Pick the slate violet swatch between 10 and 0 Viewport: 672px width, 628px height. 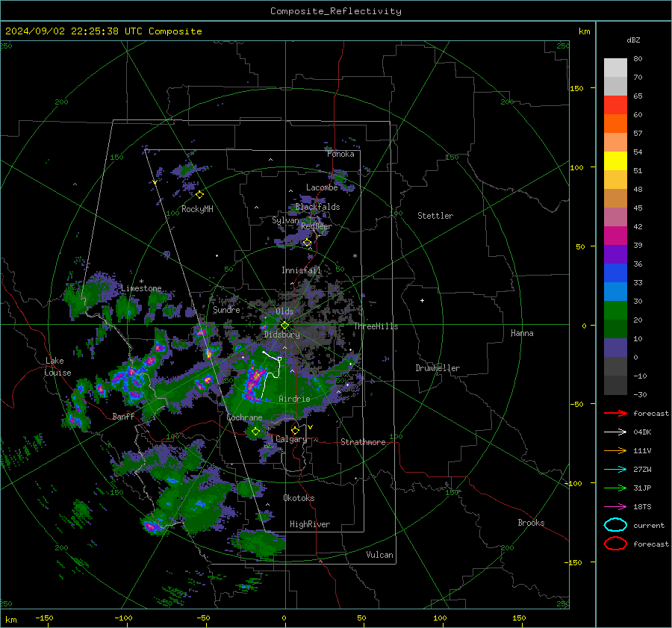(x=615, y=348)
